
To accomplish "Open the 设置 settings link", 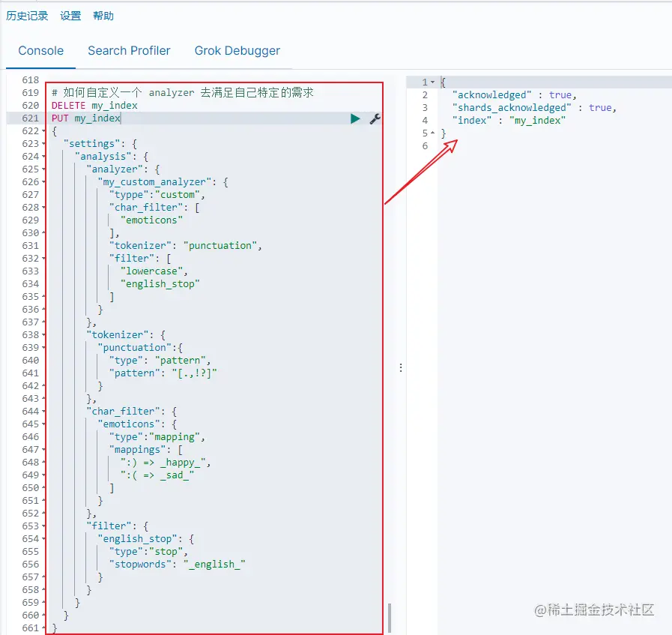I will (x=70, y=16).
